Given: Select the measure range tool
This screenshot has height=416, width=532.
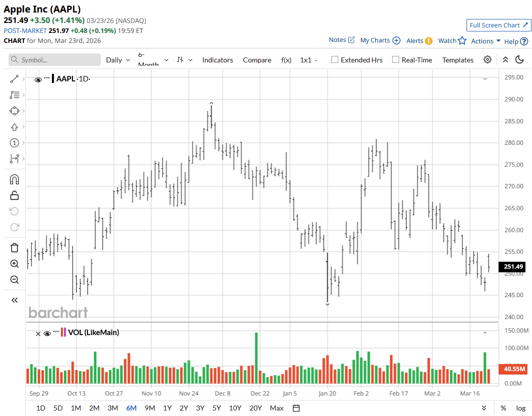Looking at the screenshot, I should [x=14, y=159].
